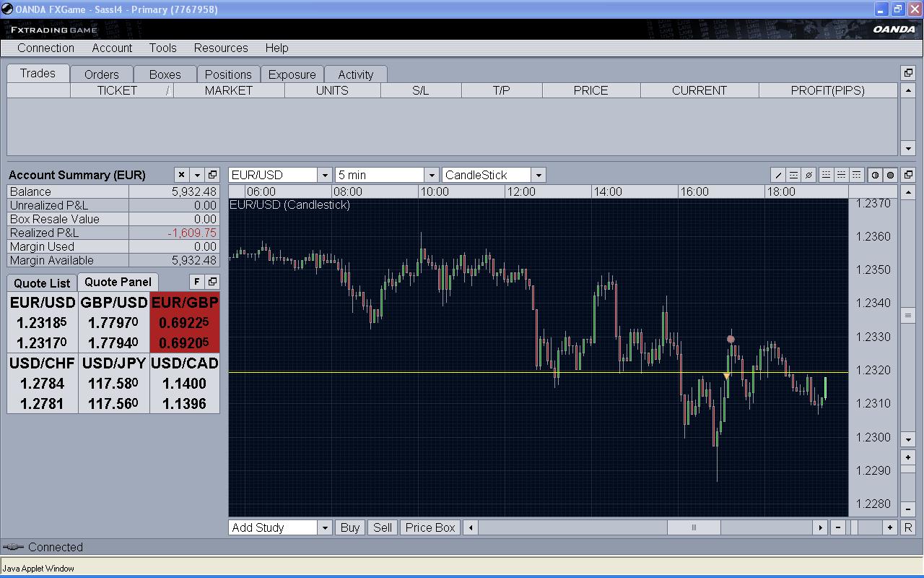924x578 pixels.
Task: Switch to the Activity tab
Action: coord(355,74)
